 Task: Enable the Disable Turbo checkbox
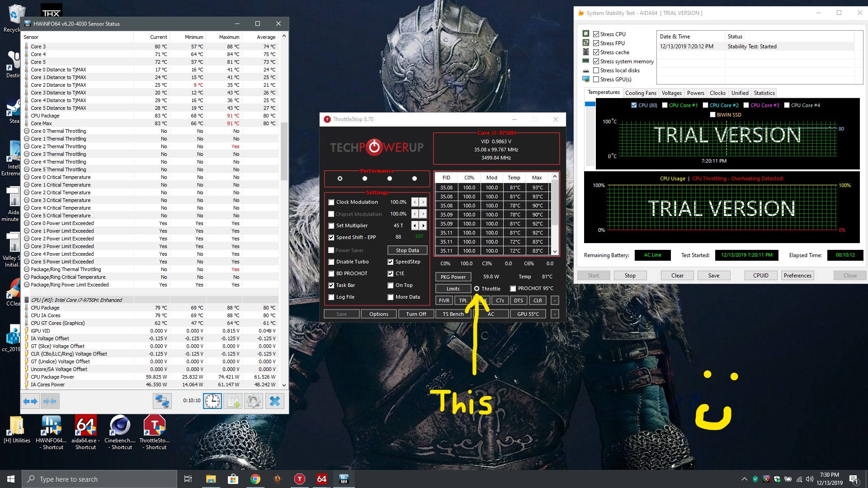(331, 262)
